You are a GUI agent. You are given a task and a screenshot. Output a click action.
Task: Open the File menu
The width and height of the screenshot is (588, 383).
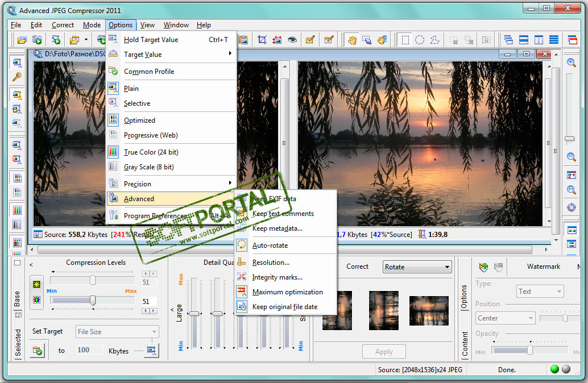[16, 25]
